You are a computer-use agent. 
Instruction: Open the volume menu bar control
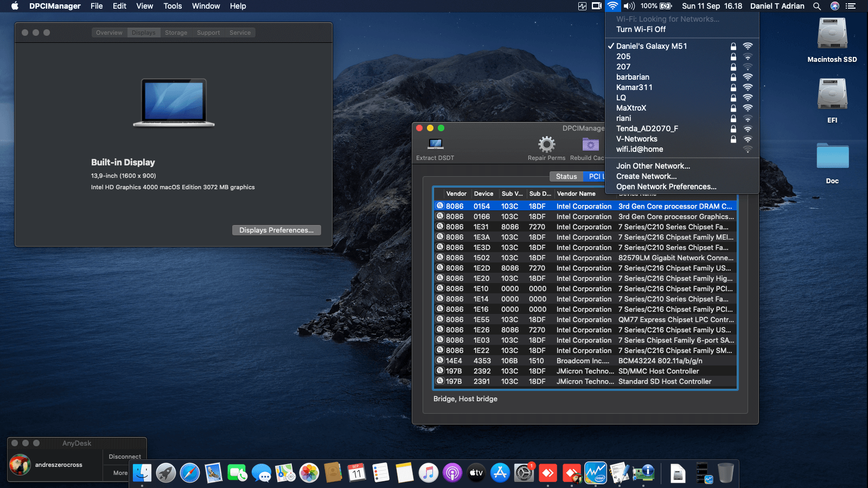[629, 6]
